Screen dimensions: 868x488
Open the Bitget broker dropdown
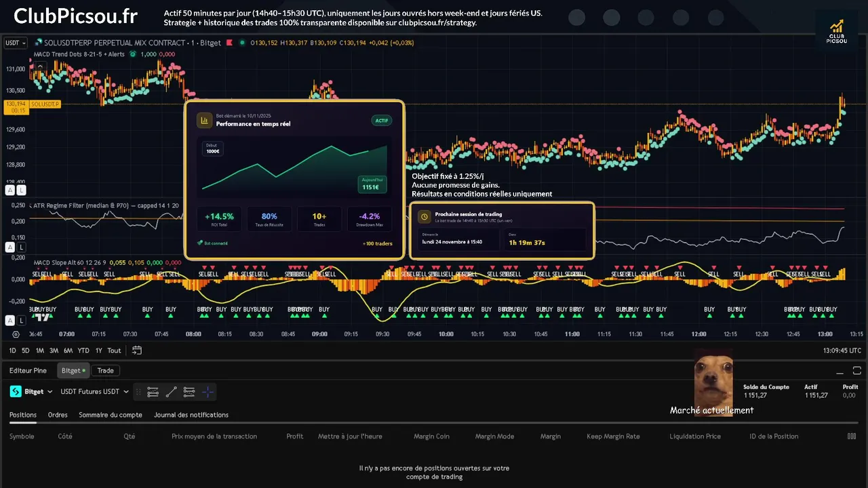coord(31,392)
